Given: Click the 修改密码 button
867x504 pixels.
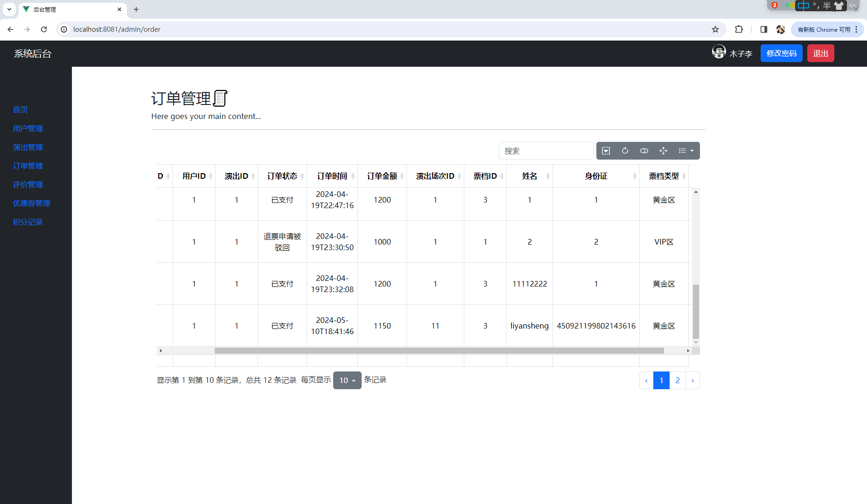Looking at the screenshot, I should point(781,53).
